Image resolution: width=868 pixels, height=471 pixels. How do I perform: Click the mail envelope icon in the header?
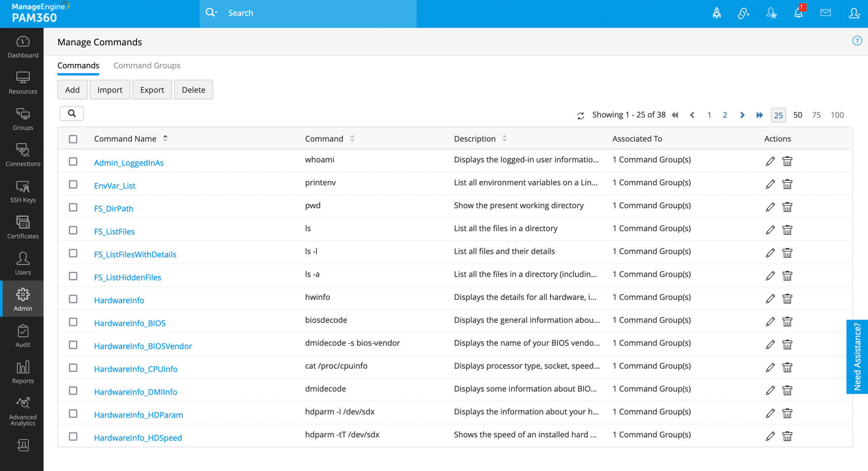[x=826, y=13]
